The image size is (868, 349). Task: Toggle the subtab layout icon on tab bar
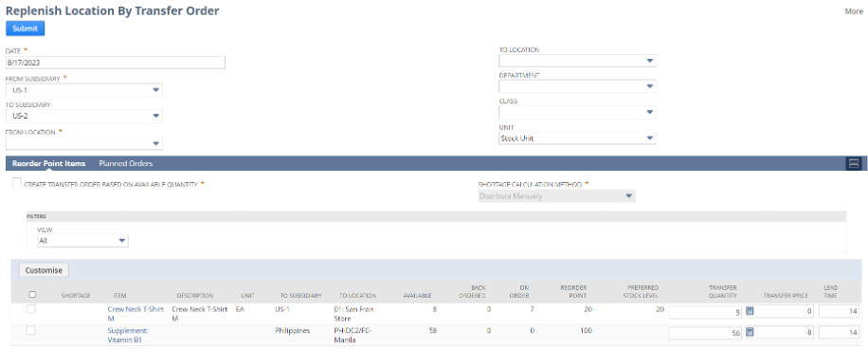(x=853, y=163)
